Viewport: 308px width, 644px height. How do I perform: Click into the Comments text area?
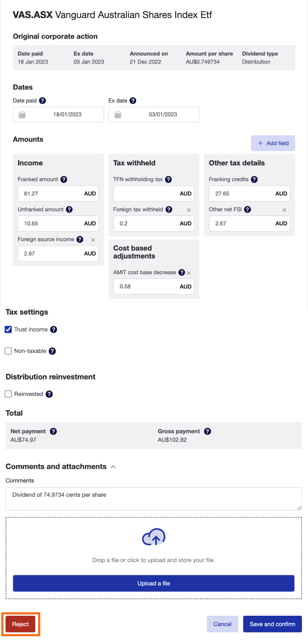click(x=153, y=498)
